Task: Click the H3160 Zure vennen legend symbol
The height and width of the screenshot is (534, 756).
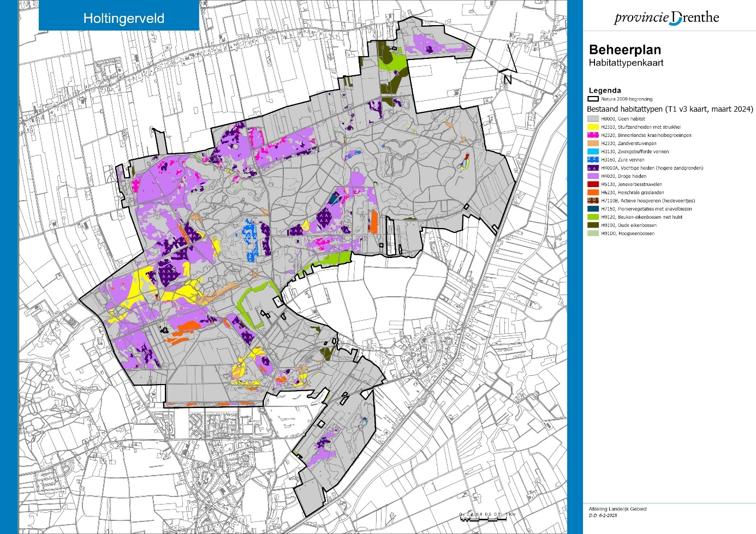Action: (x=593, y=160)
